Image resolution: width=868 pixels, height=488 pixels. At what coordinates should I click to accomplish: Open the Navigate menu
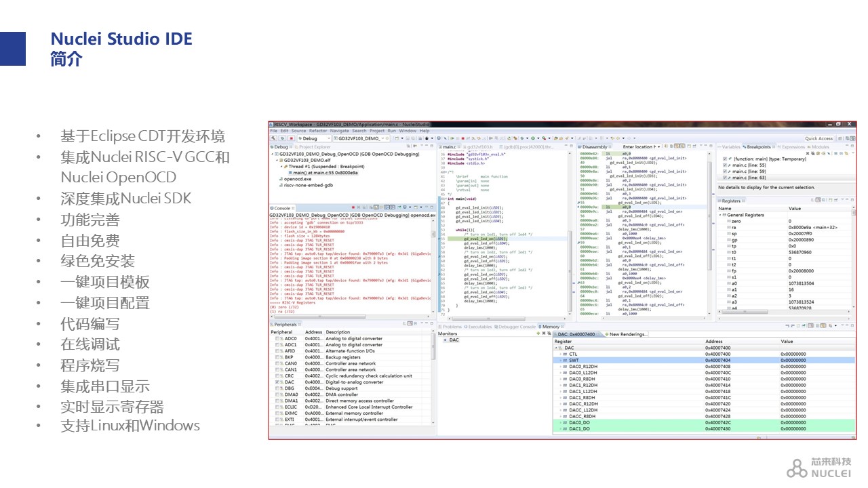(339, 131)
